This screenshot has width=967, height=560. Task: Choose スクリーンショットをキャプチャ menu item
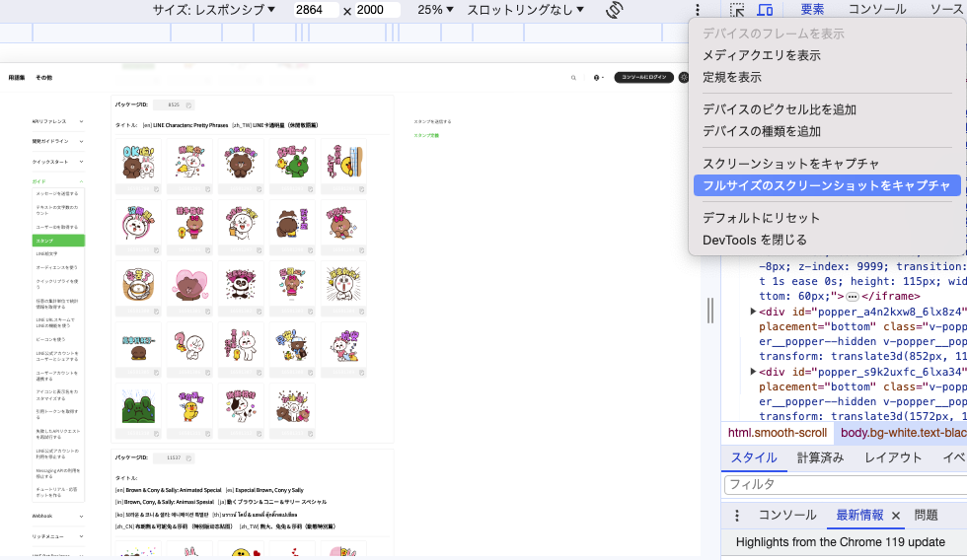[x=827, y=164]
